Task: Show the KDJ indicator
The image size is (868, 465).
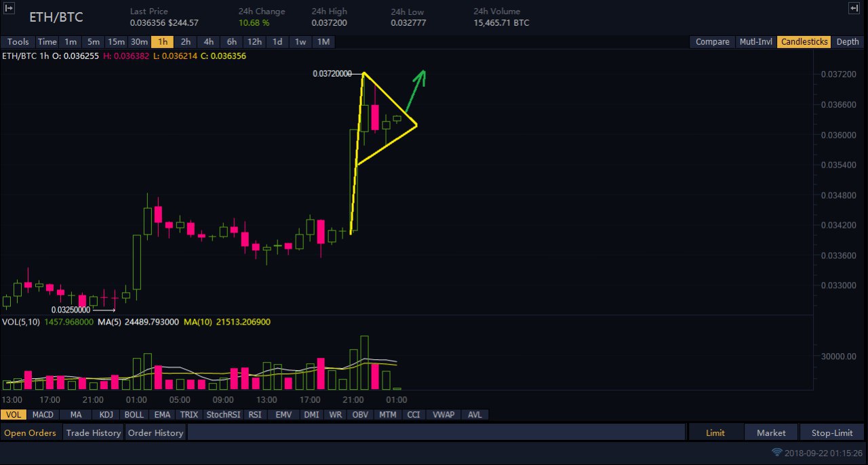Action: point(106,414)
